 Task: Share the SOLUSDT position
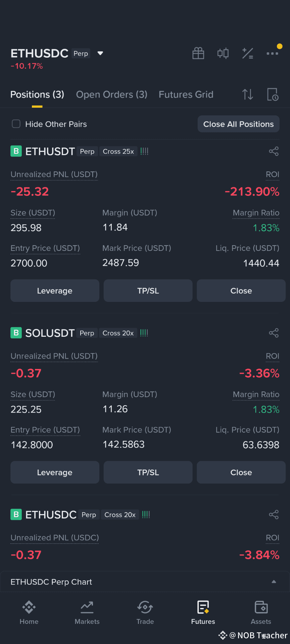coord(274,333)
